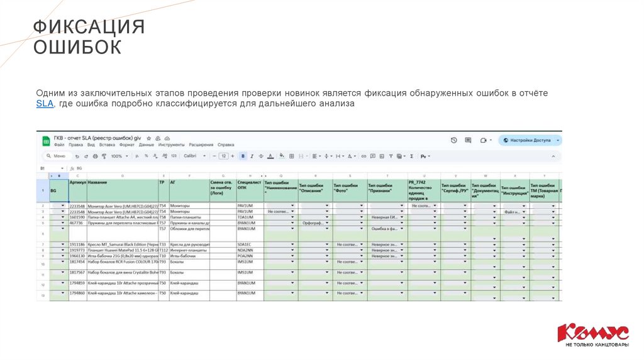This screenshot has width=644, height=361.
Task: Click the Меню search box
Action: click(x=57, y=156)
